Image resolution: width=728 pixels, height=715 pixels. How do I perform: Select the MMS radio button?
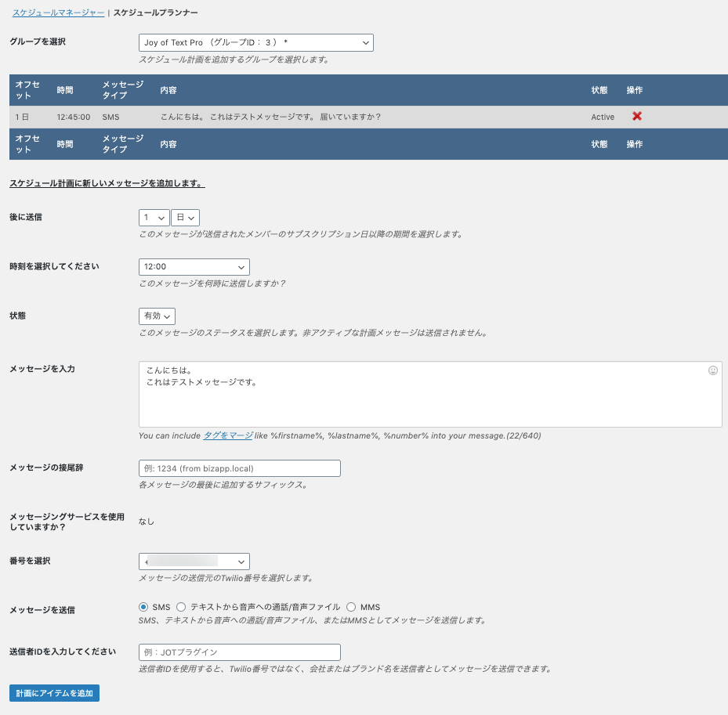pyautogui.click(x=351, y=607)
